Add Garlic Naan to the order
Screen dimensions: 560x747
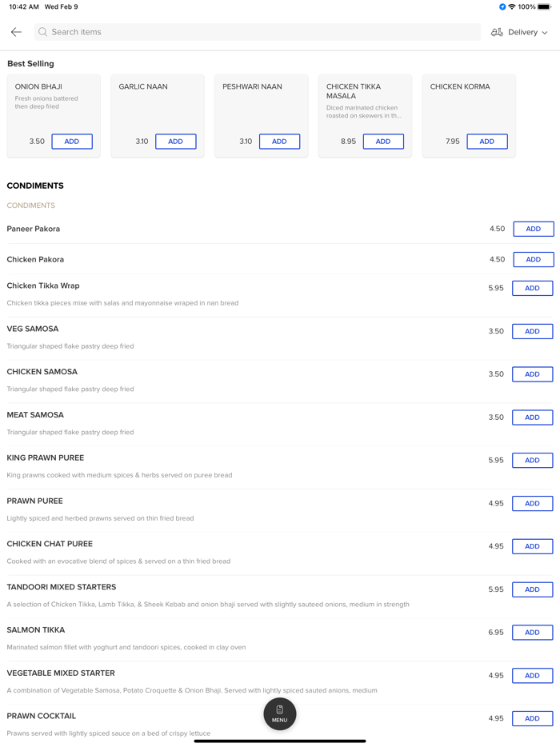pyautogui.click(x=176, y=142)
